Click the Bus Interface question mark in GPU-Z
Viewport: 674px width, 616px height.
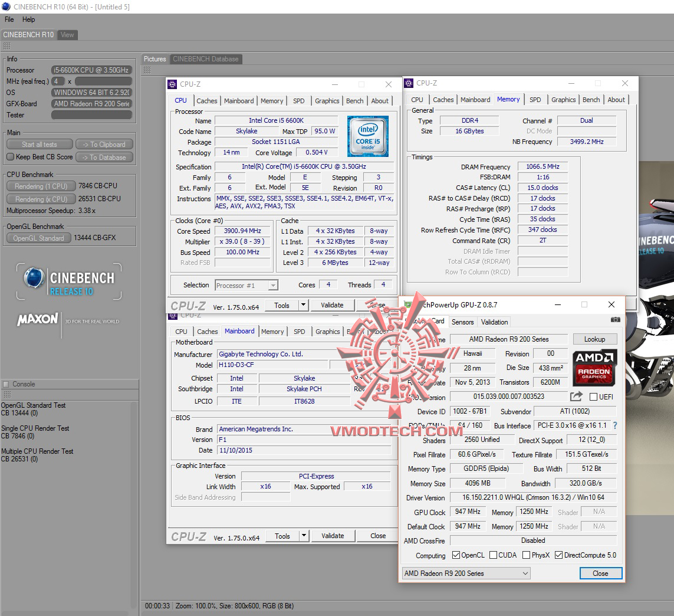pos(615,425)
